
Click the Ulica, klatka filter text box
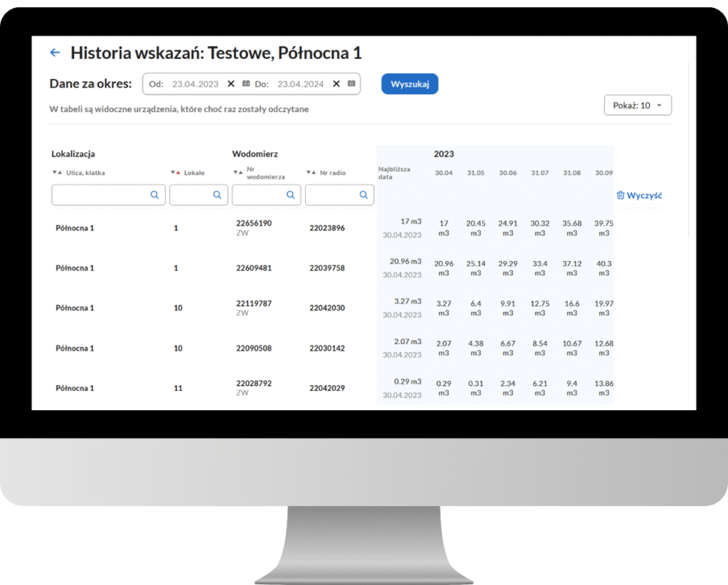tap(100, 195)
